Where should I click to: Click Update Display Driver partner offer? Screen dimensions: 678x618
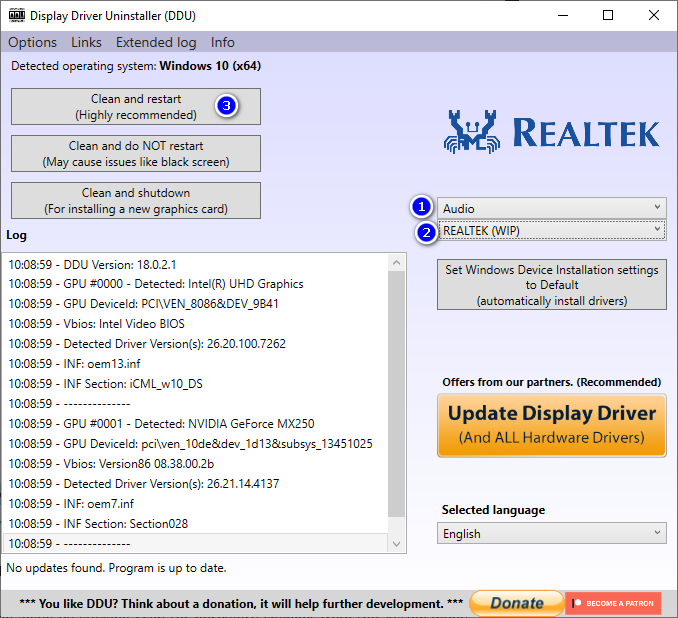(551, 425)
